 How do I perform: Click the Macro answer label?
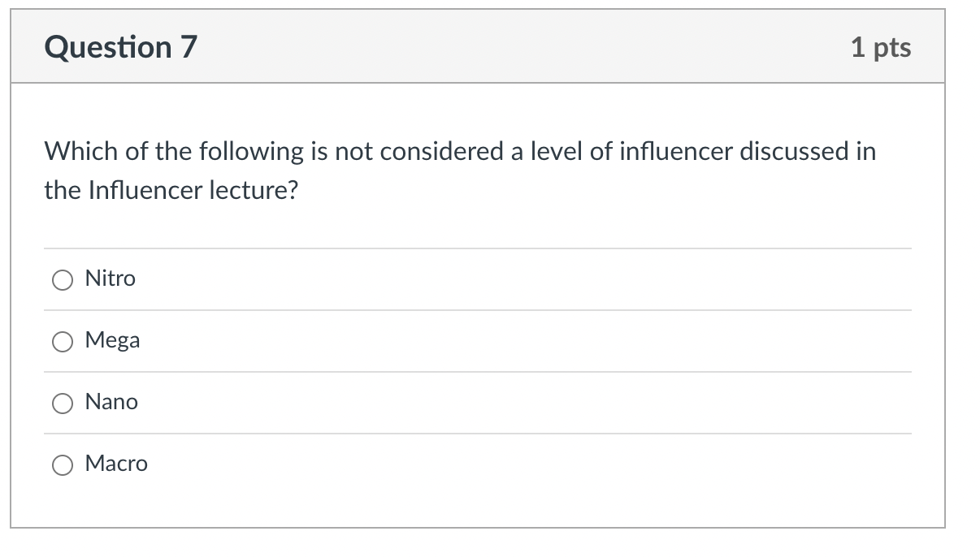pyautogui.click(x=116, y=464)
